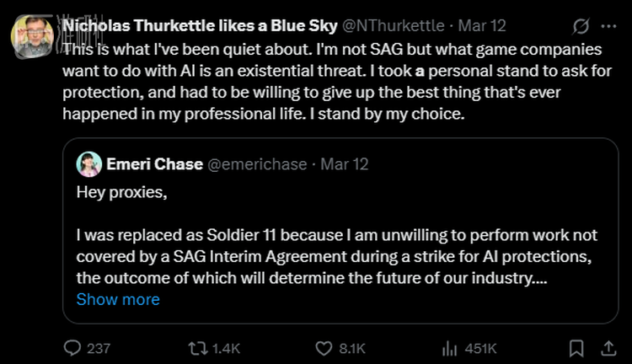Open post analytics via bar chart icon
This screenshot has width=632, height=364.
click(450, 348)
